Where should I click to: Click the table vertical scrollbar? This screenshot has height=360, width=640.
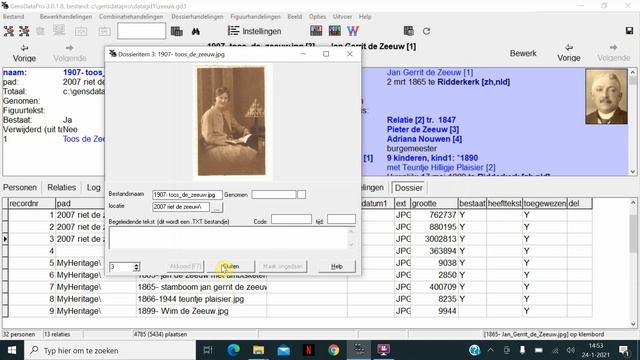point(633,263)
